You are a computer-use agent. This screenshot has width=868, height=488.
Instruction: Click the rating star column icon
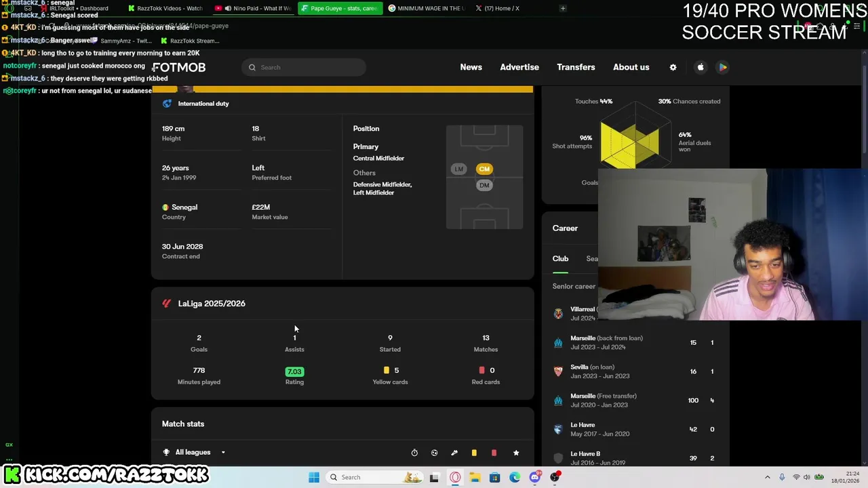coord(516,453)
